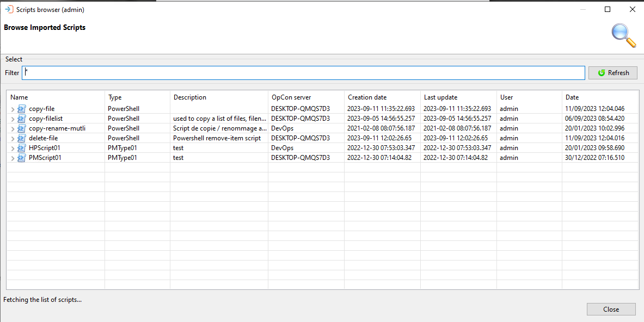Expand the copy-file script row
Screen dimensions: 644x322
click(13, 109)
